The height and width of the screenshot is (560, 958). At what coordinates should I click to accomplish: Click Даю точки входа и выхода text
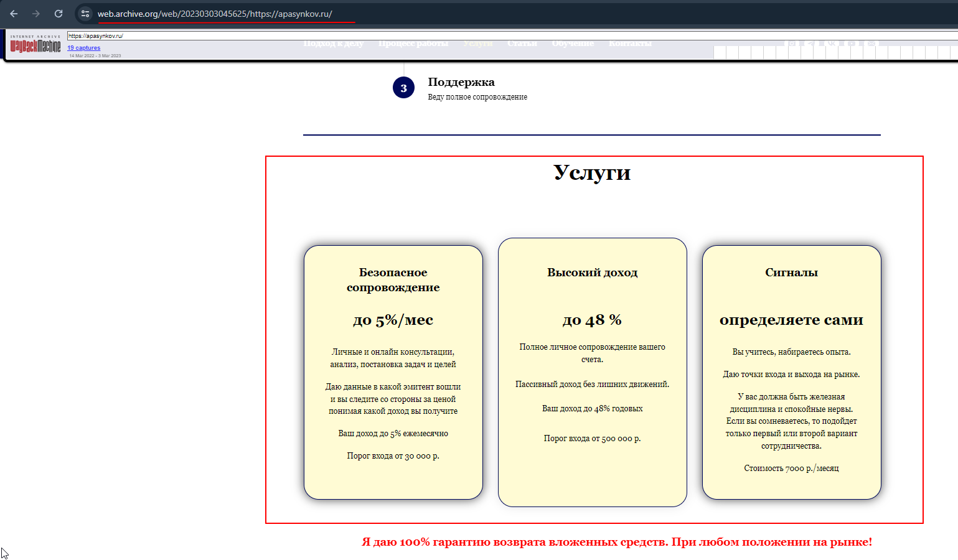point(792,375)
